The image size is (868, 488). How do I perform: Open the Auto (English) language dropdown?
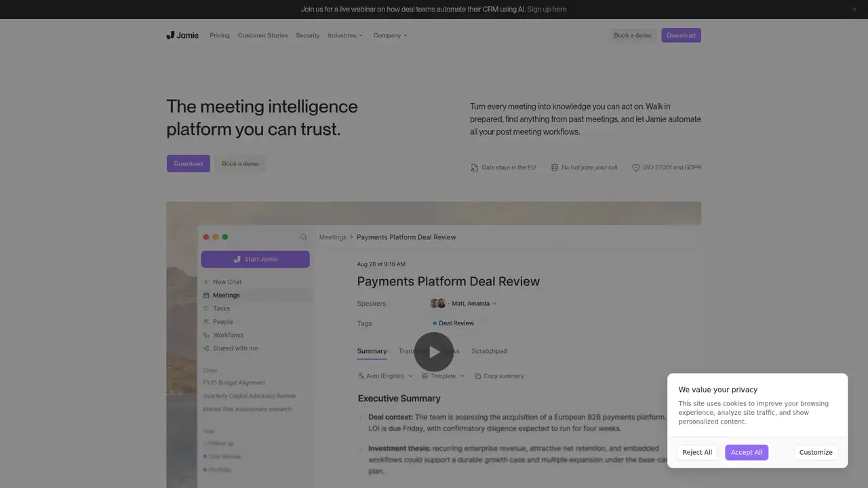385,376
